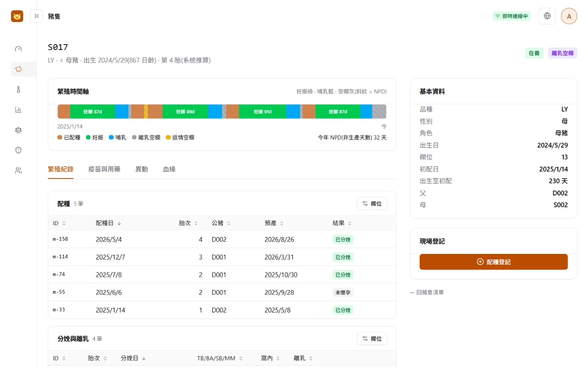The height and width of the screenshot is (368, 588).
Task: Select mating record m-55
Action: click(222, 292)
